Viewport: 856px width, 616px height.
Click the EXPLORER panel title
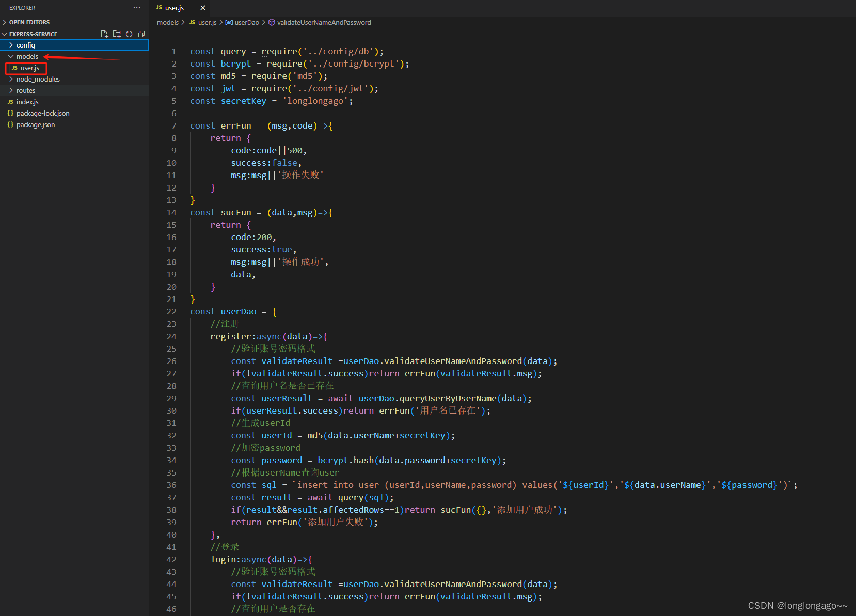click(x=22, y=8)
